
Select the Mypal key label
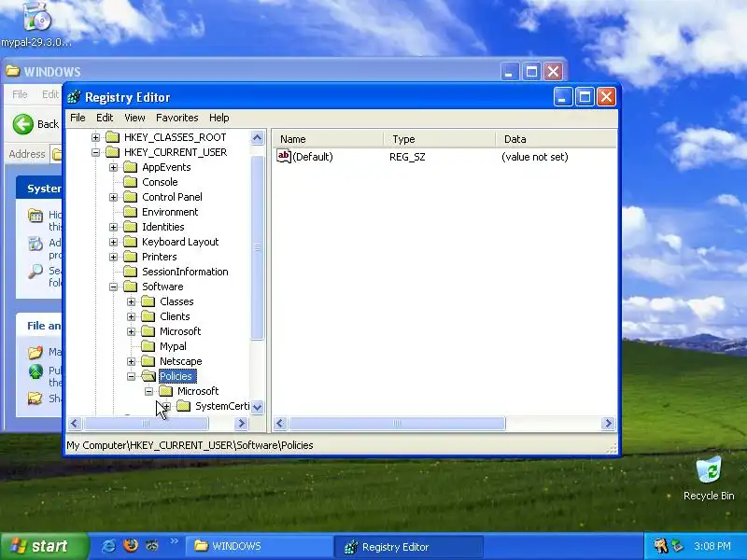pos(173,346)
